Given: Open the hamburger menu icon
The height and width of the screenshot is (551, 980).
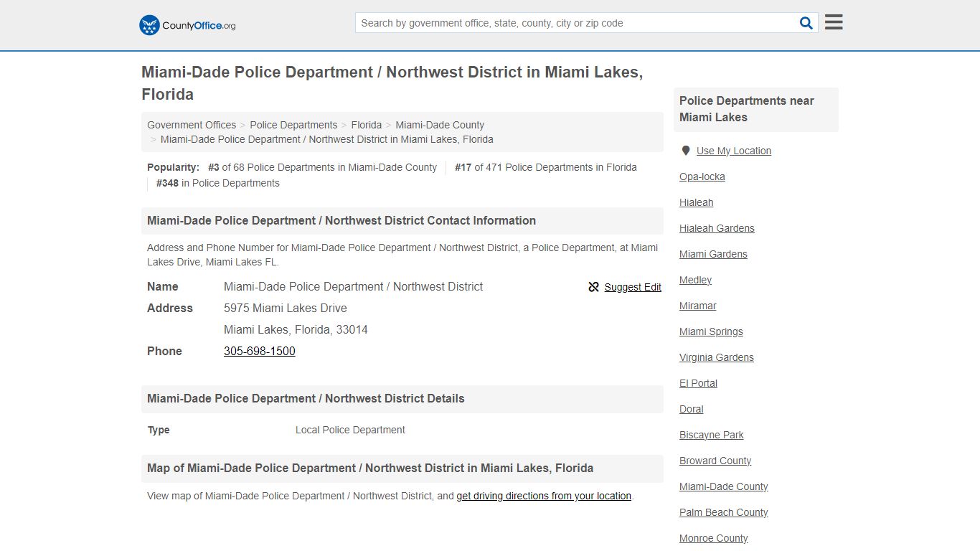Looking at the screenshot, I should click(x=834, y=22).
